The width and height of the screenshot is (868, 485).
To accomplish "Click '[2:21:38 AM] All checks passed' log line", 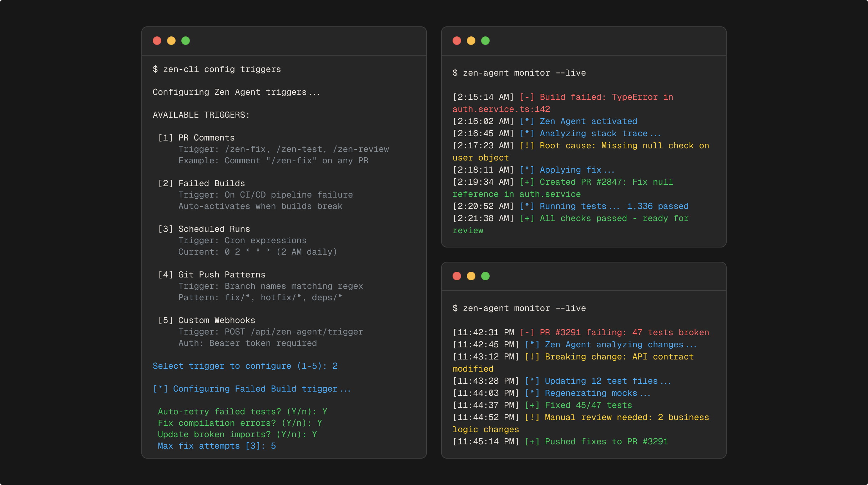I will click(x=571, y=224).
